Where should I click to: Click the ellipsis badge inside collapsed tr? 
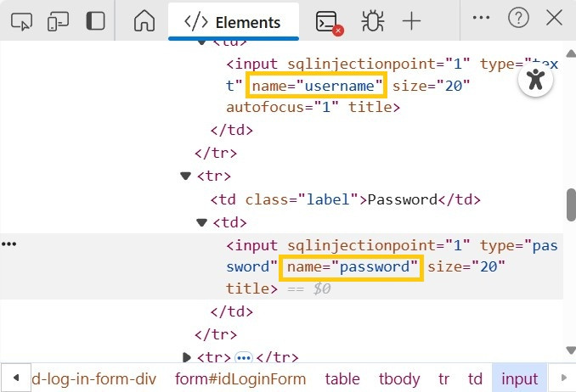[x=244, y=357]
